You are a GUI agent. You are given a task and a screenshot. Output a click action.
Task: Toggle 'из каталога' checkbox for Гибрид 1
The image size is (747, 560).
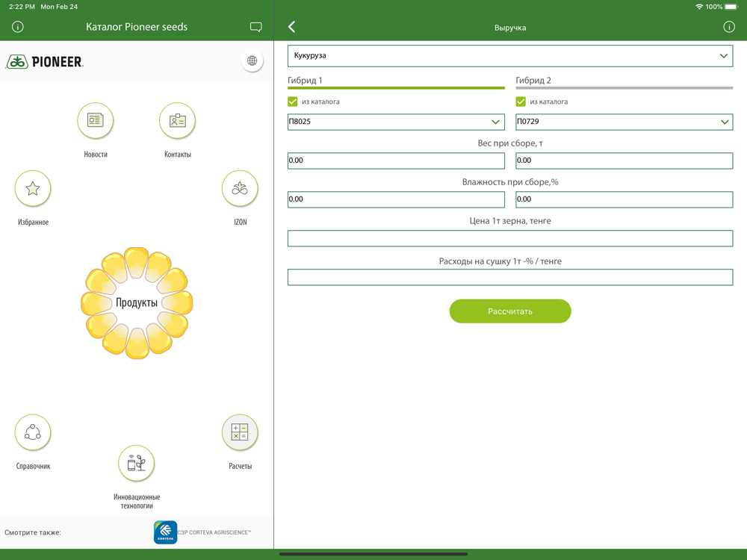point(293,102)
